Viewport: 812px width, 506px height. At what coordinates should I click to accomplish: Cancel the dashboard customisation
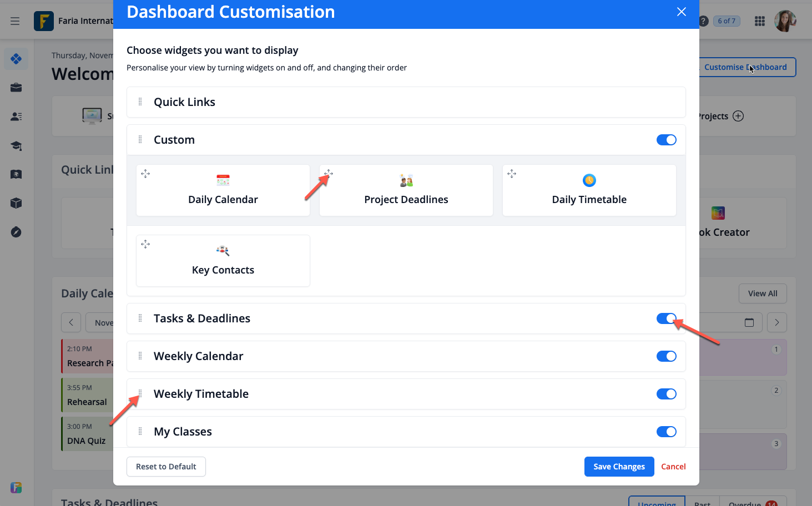673,467
